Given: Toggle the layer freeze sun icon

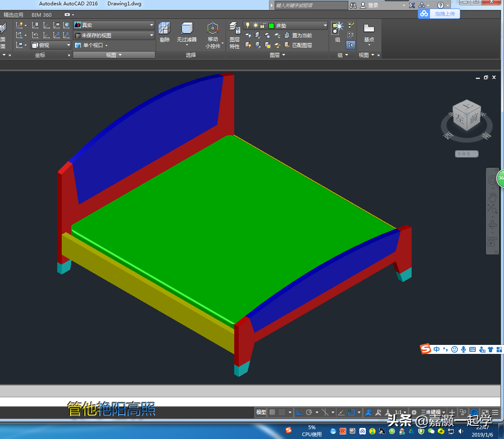Looking at the screenshot, I should pyautogui.click(x=255, y=25).
